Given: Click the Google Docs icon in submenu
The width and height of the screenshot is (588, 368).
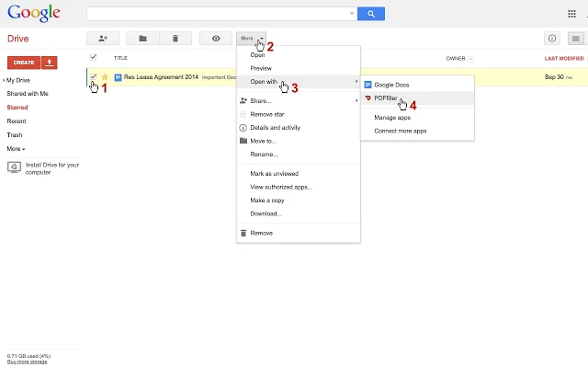Looking at the screenshot, I should pos(367,85).
